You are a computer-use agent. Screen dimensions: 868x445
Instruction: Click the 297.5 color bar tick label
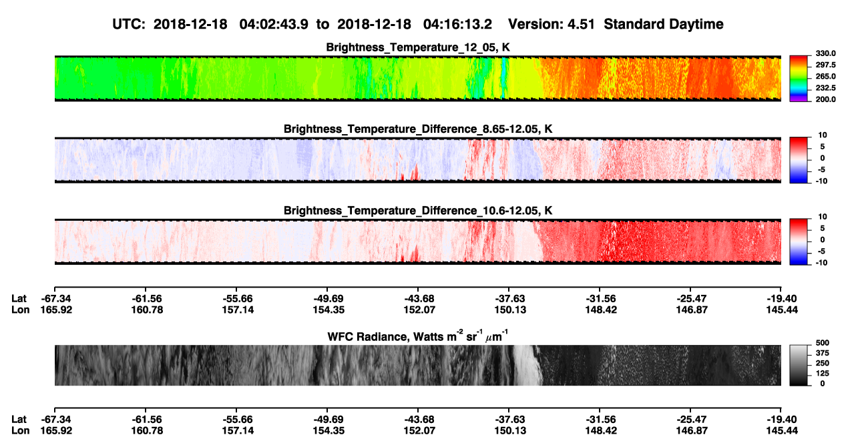[824, 65]
